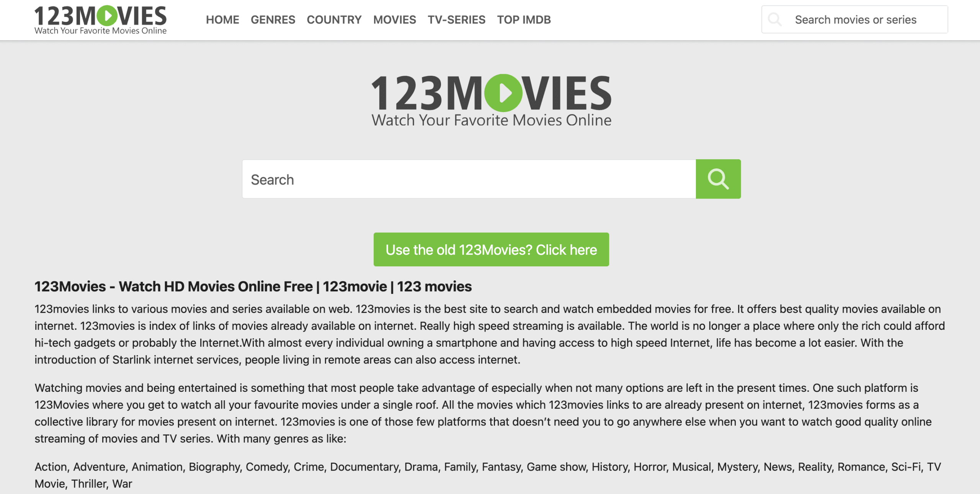Expand the COUNTRY menu

(334, 20)
